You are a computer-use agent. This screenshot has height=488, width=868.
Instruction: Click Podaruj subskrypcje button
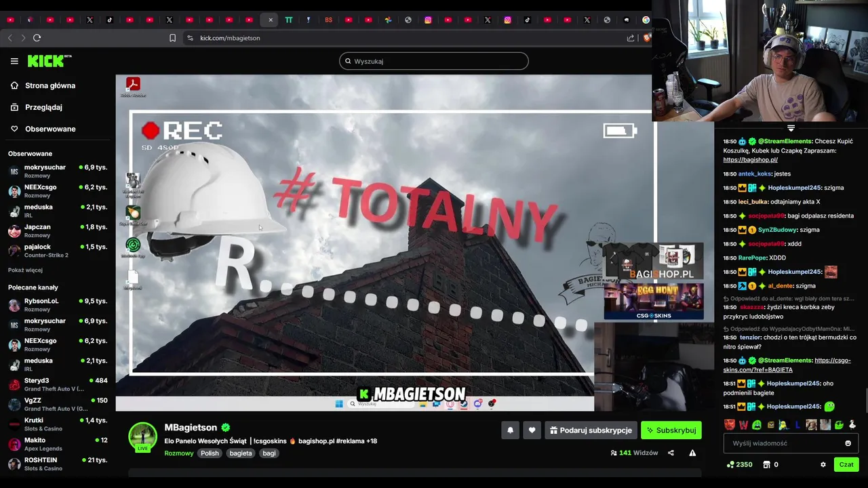click(x=591, y=430)
